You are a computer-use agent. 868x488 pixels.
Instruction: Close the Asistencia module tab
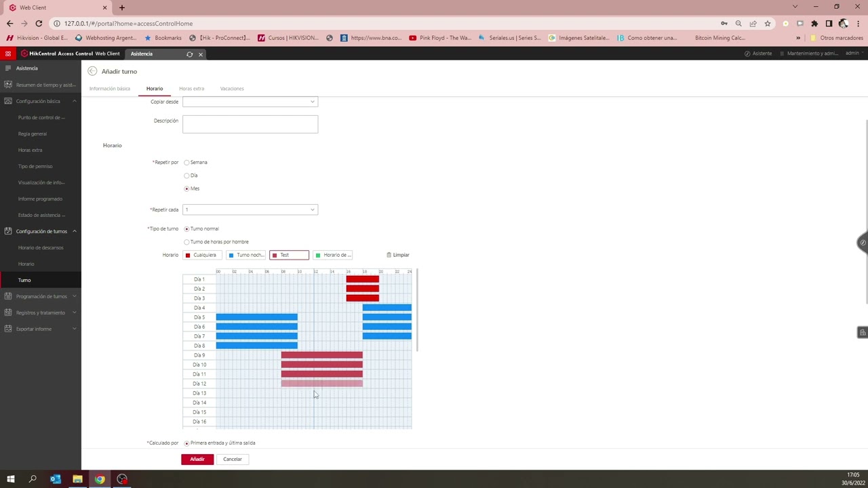coord(201,54)
